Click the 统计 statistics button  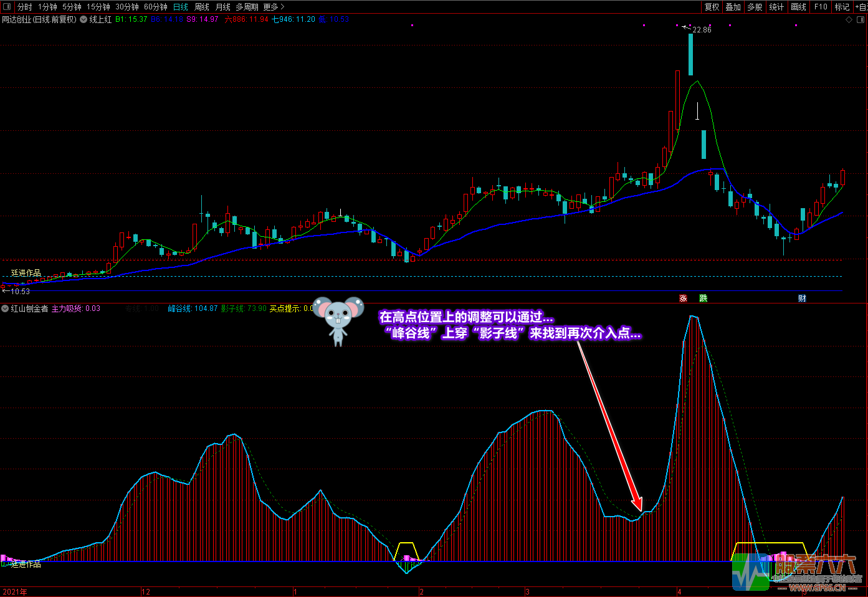(x=776, y=7)
